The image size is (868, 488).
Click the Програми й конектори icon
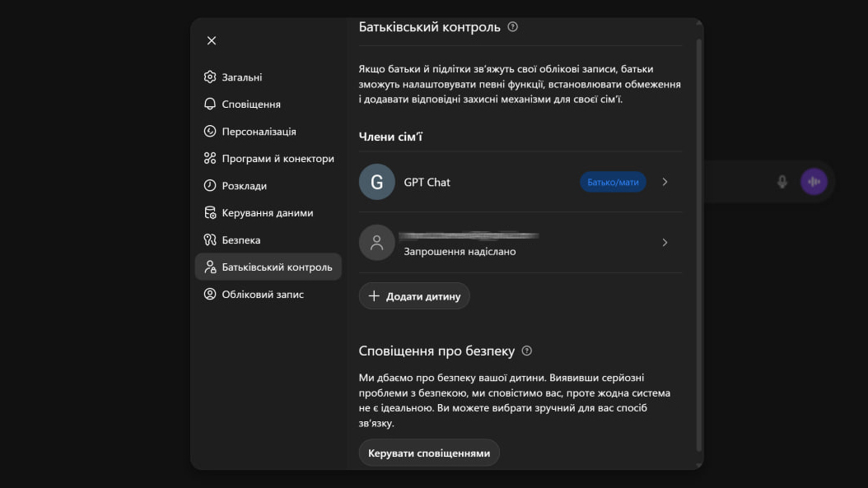[209, 158]
